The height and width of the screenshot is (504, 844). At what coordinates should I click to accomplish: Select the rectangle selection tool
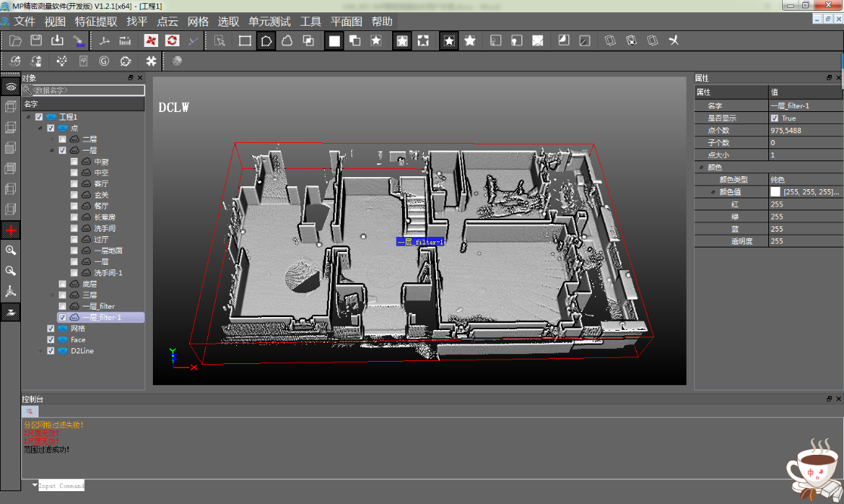(245, 40)
